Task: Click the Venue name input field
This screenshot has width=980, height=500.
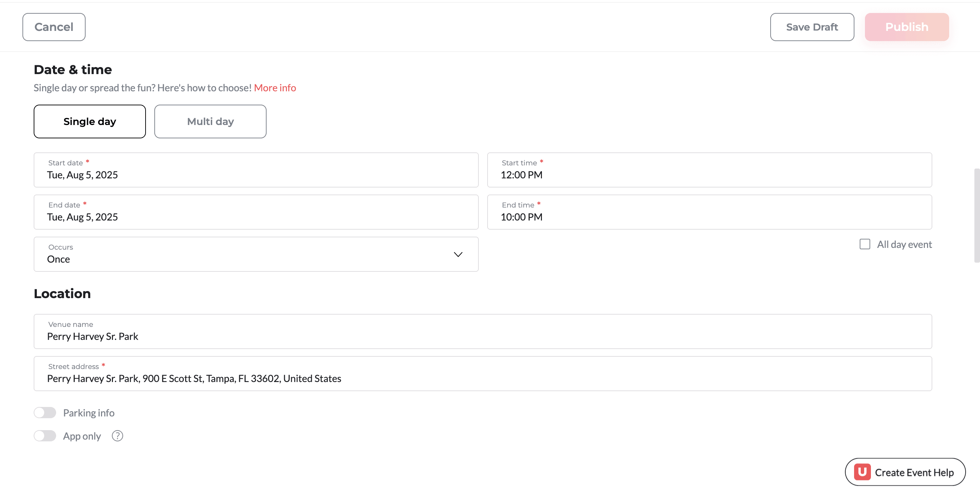Action: point(482,331)
